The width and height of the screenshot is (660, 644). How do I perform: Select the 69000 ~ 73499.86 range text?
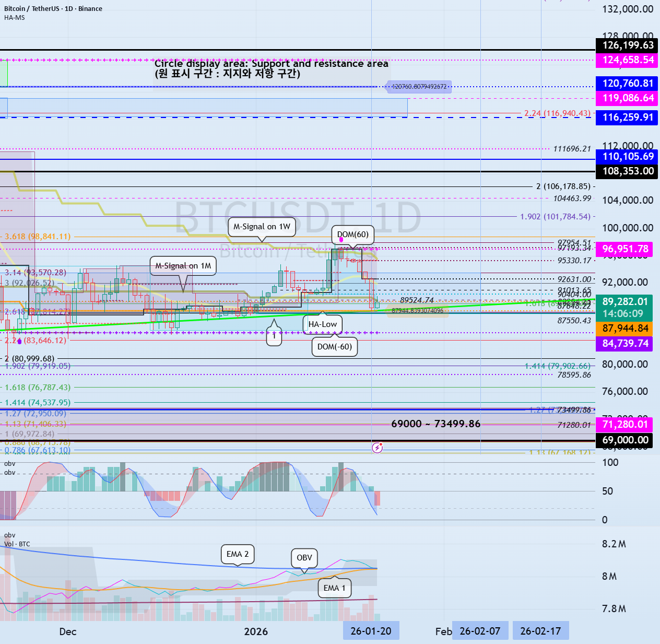435,424
